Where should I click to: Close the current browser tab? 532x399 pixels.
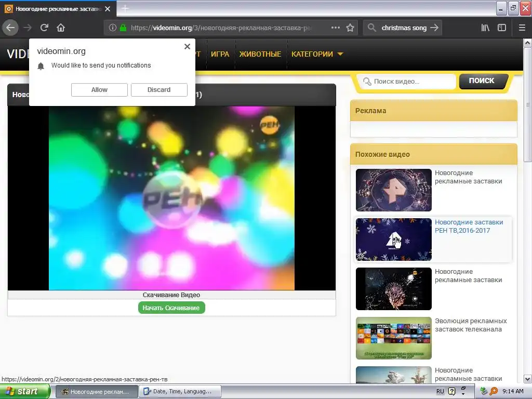tap(108, 9)
